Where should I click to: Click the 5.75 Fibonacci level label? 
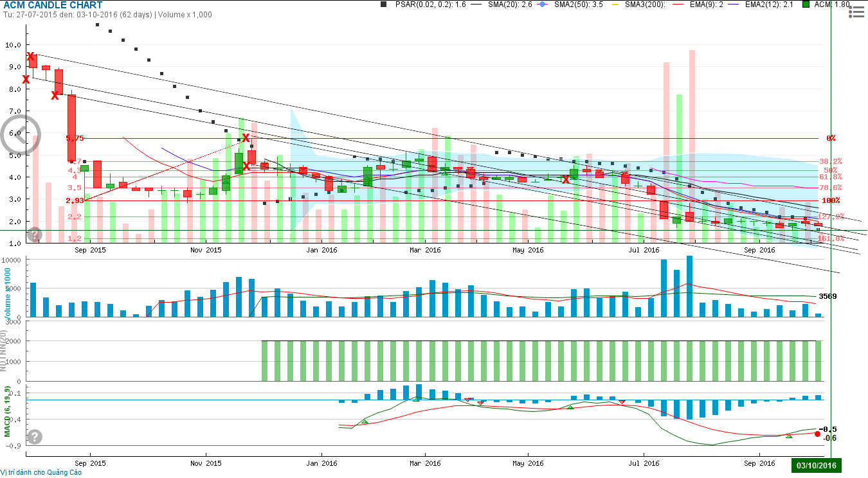tap(75, 138)
